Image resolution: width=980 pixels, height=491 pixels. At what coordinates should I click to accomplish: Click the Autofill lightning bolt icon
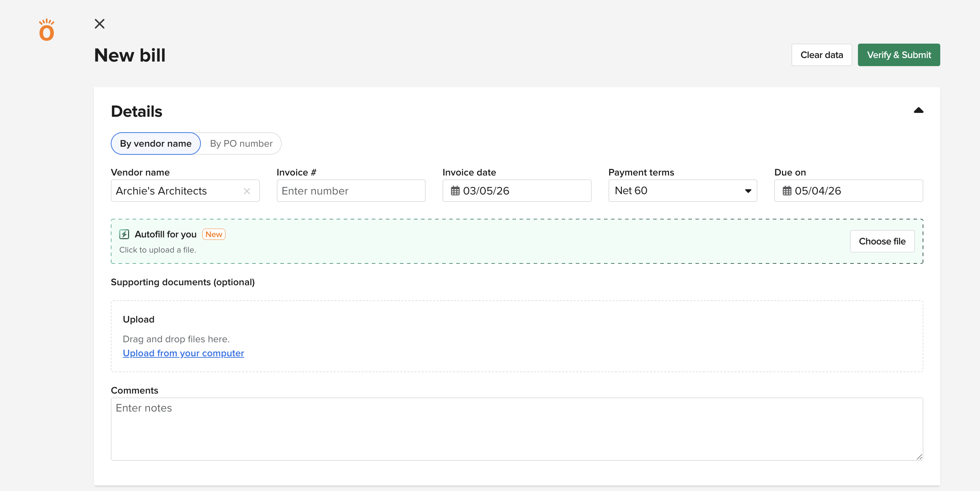tap(124, 234)
